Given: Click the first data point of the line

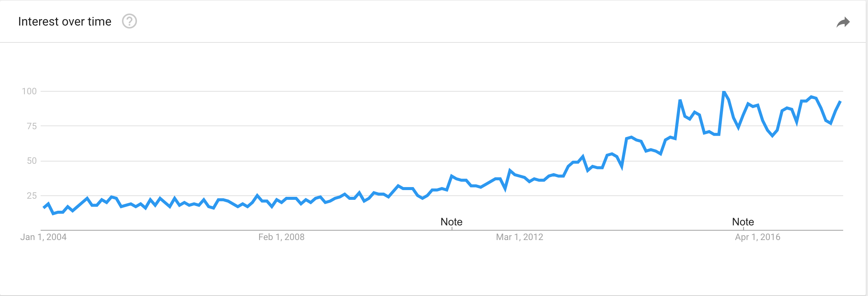Looking at the screenshot, I should [x=44, y=207].
